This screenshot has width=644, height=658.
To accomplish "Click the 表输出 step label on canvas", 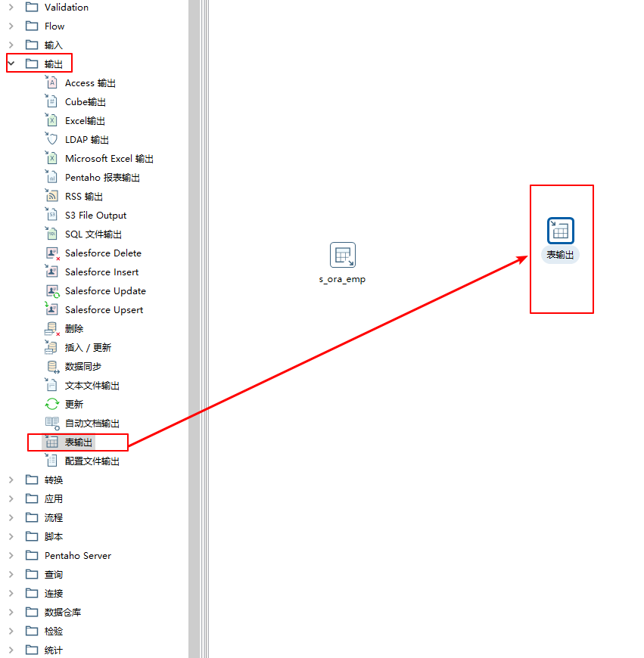I will click(x=561, y=255).
